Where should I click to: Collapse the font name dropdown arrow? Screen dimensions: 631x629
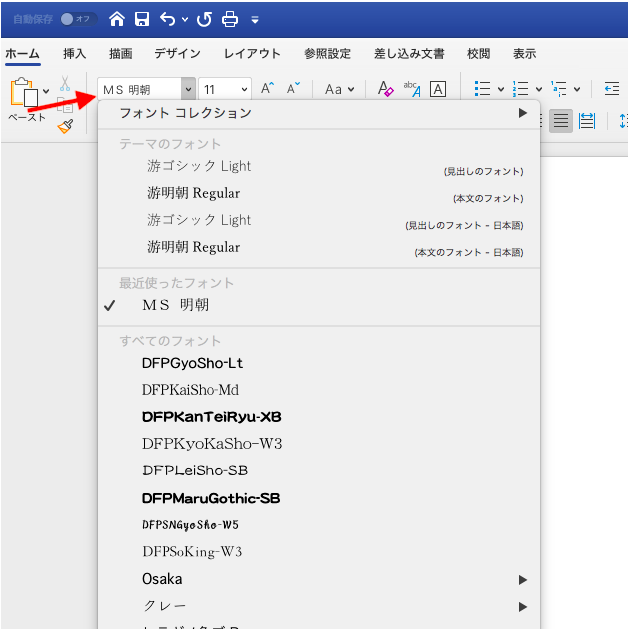[188, 89]
